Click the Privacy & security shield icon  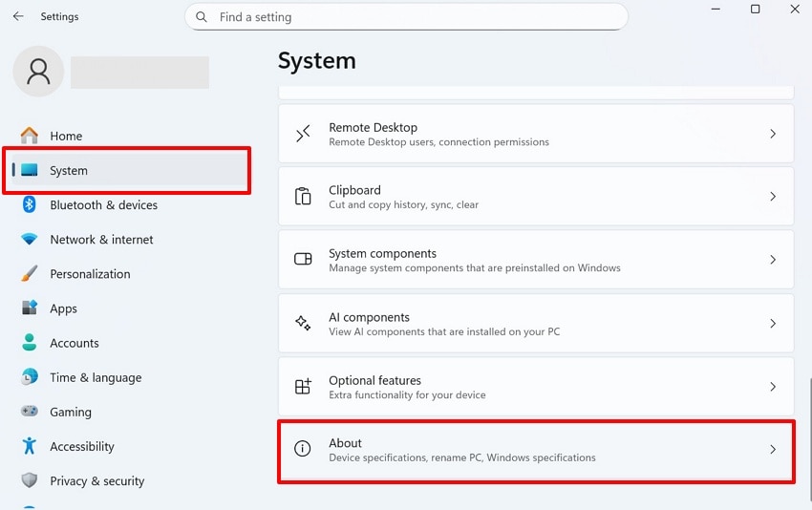coord(30,480)
